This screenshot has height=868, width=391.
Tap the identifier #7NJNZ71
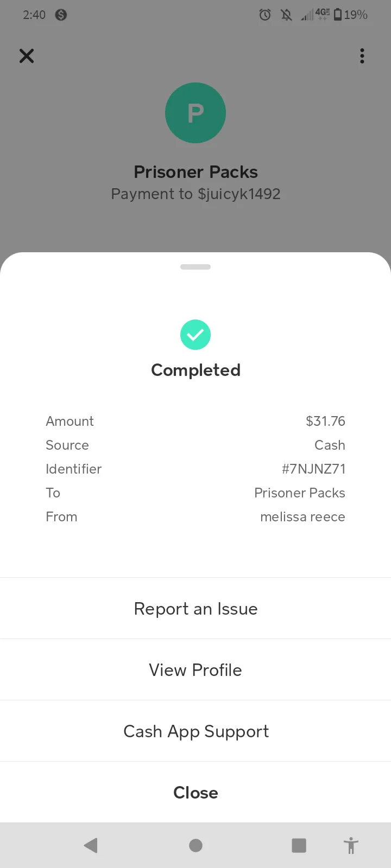[313, 469]
